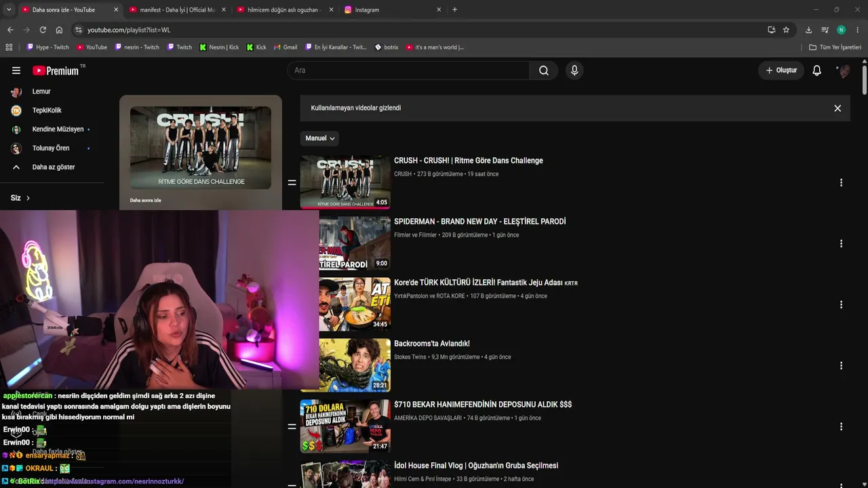Screen dimensions: 868x488
Task: Open more options for Backrooms'ta Avlandık video
Action: click(x=841, y=366)
